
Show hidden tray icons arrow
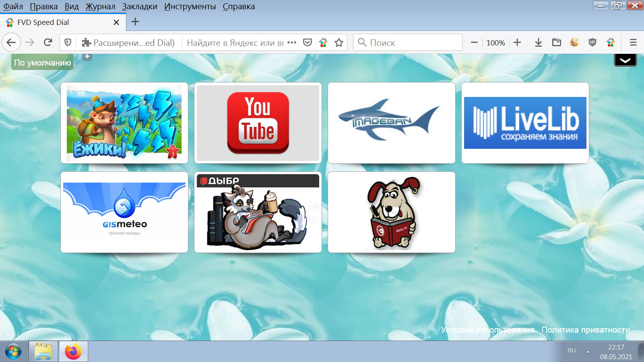[x=588, y=352]
